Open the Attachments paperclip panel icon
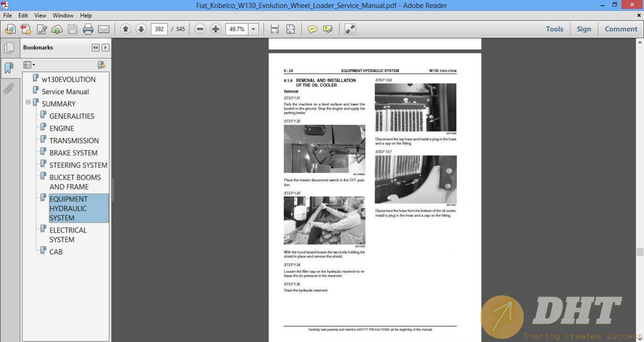The width and height of the screenshot is (644, 342). click(x=8, y=88)
